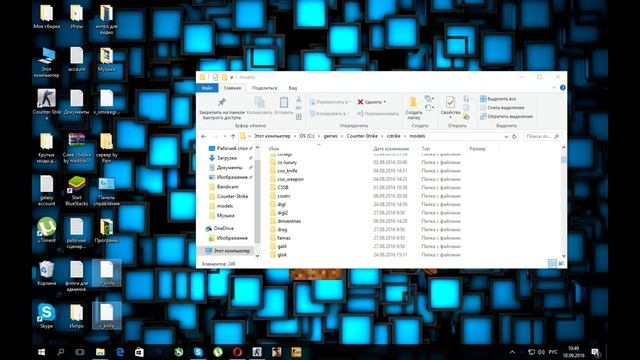Switch to large icons view via status bar icon

[561, 264]
